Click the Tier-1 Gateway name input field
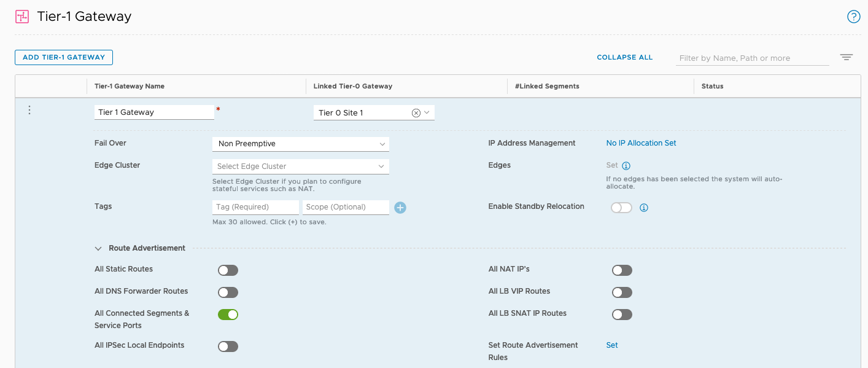This screenshot has width=868, height=368. point(154,112)
